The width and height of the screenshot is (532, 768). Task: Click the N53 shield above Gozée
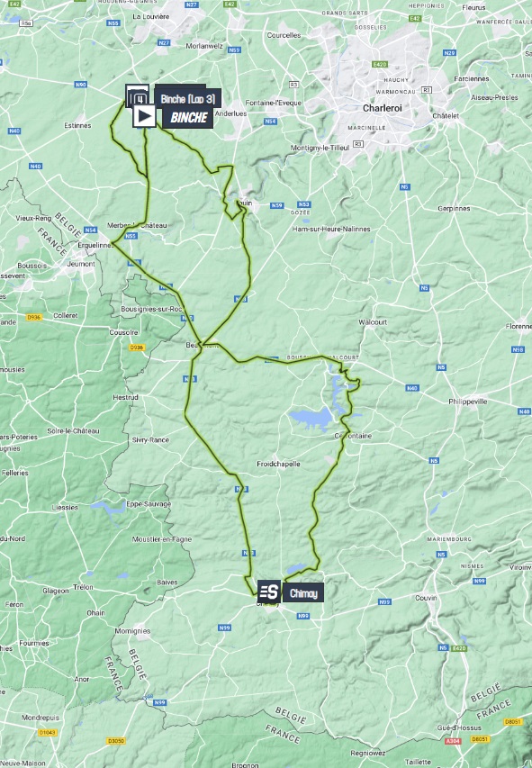(303, 204)
